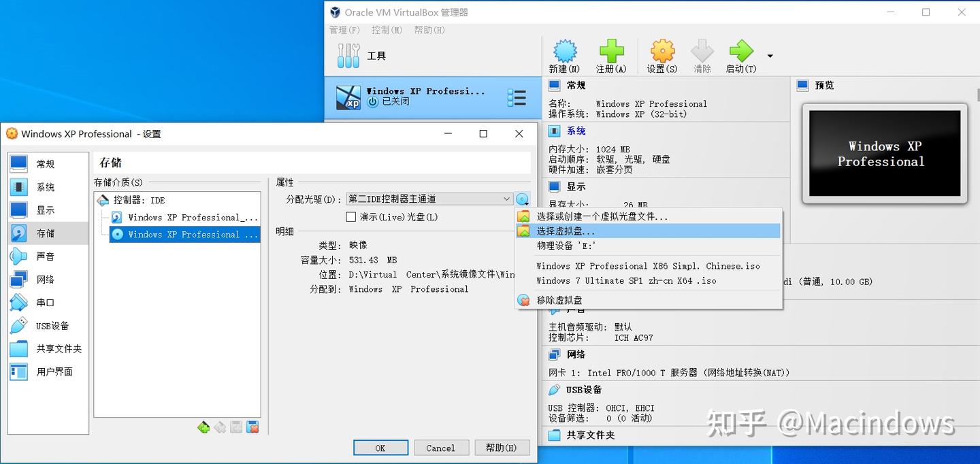Click the 清除 discard arrow icon
The height and width of the screenshot is (464, 980).
pyautogui.click(x=702, y=51)
